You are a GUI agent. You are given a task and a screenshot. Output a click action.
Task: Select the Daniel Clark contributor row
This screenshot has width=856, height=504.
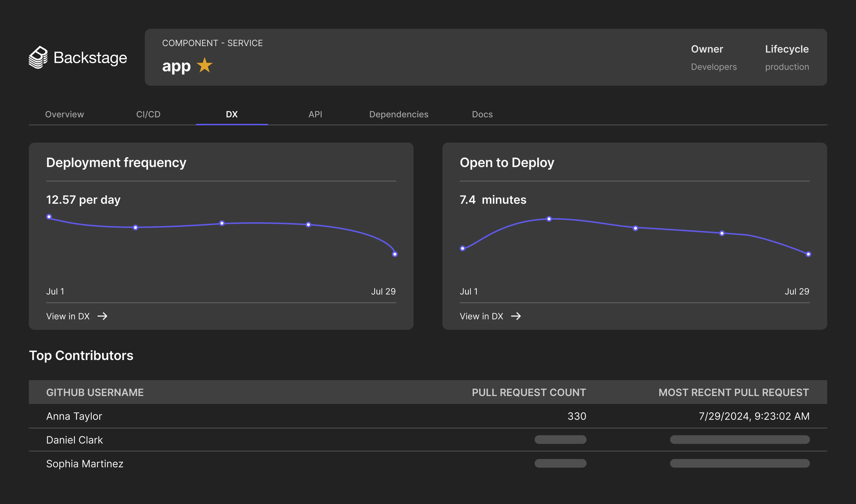point(74,440)
